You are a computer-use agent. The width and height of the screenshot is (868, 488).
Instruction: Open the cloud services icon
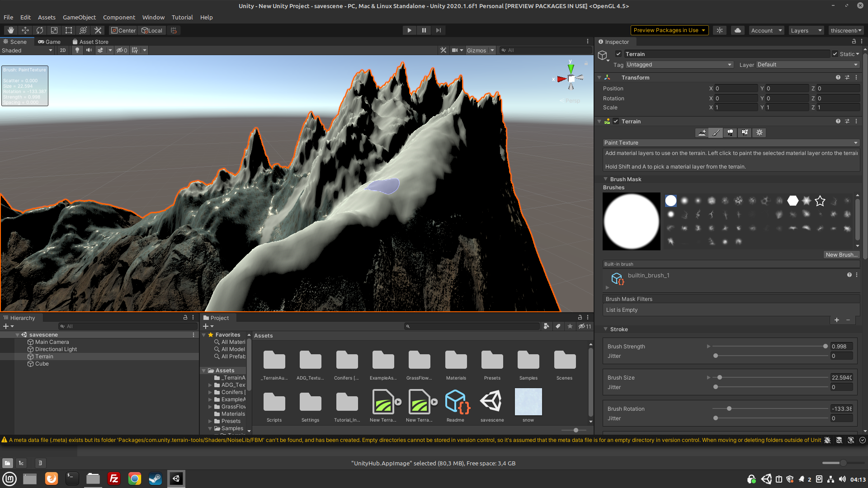tap(738, 30)
